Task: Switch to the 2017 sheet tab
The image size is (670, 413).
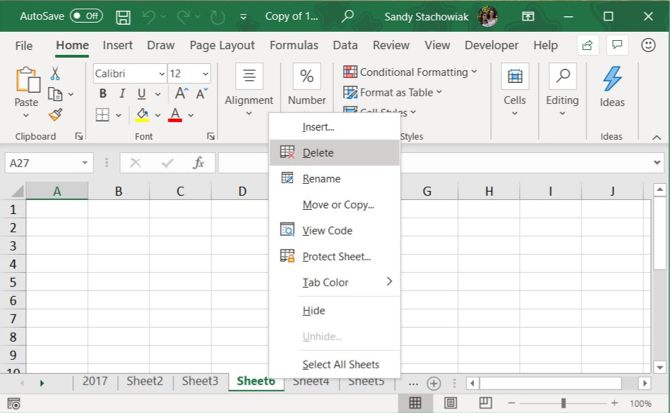Action: point(95,381)
